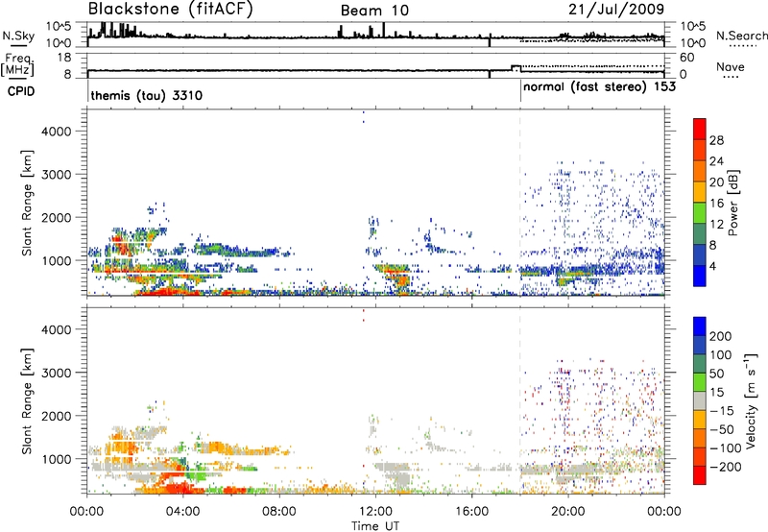Click power colorbar tick value 16

716,204
